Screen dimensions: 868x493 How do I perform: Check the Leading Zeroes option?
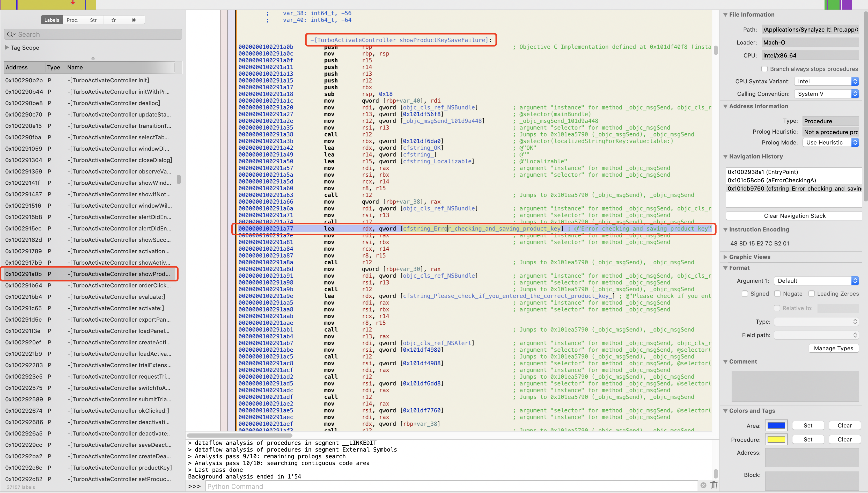click(812, 294)
